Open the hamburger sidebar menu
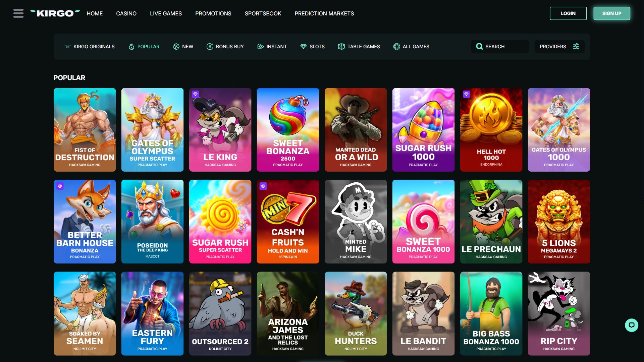 coord(18,13)
